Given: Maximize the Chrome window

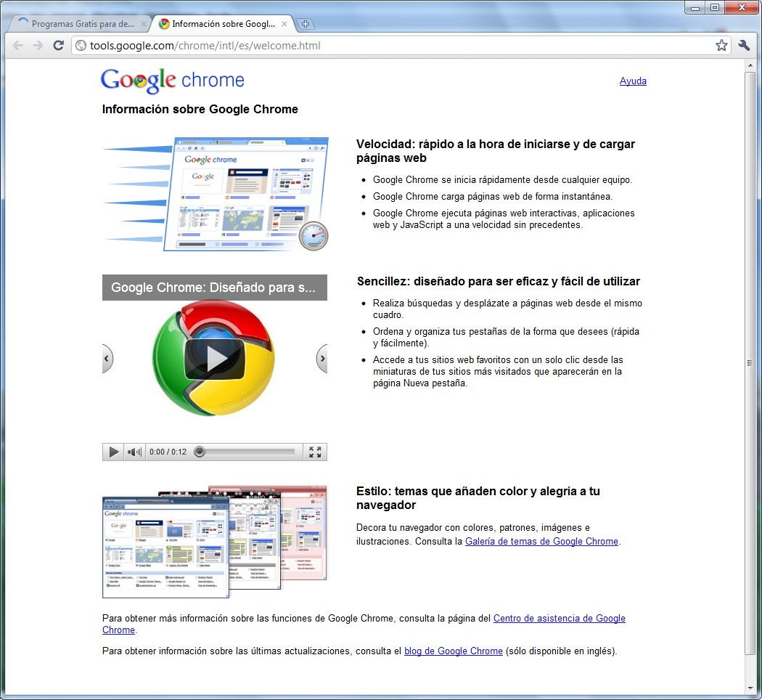Looking at the screenshot, I should [714, 8].
